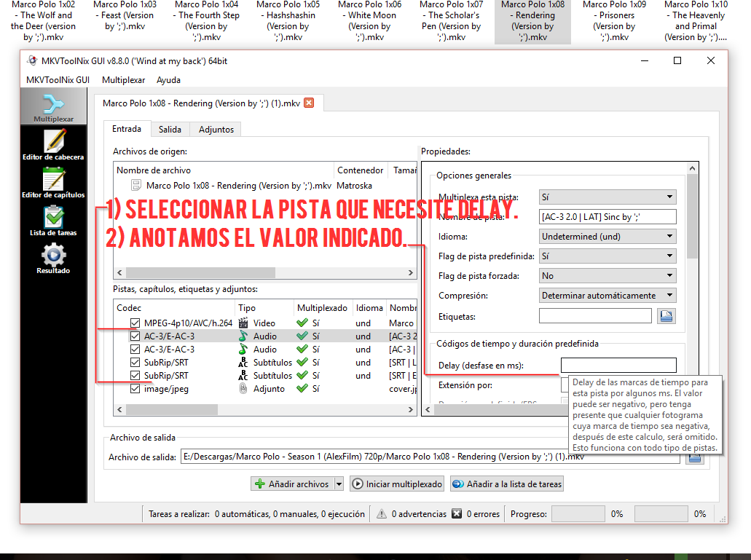The height and width of the screenshot is (560, 751).
Task: Click the MKVToolNix logo in title bar
Action: point(31,60)
